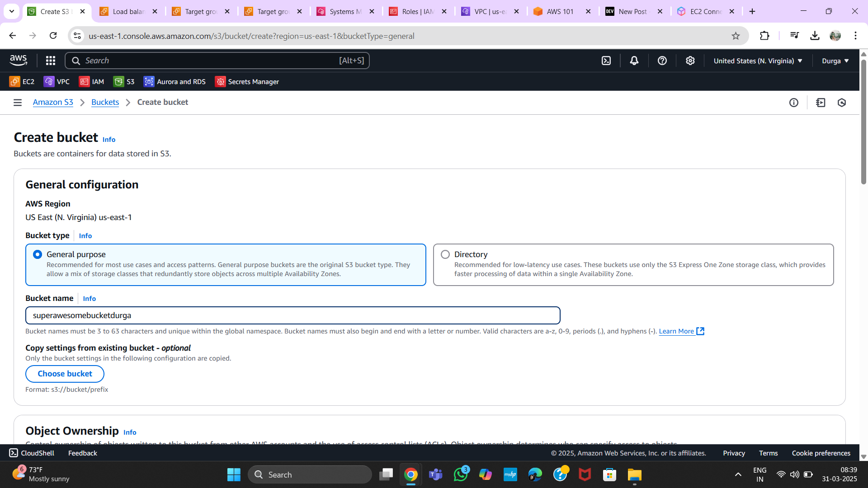Screen dimensions: 868x488
Task: Switch to the Load balancers tab
Action: [x=129, y=11]
